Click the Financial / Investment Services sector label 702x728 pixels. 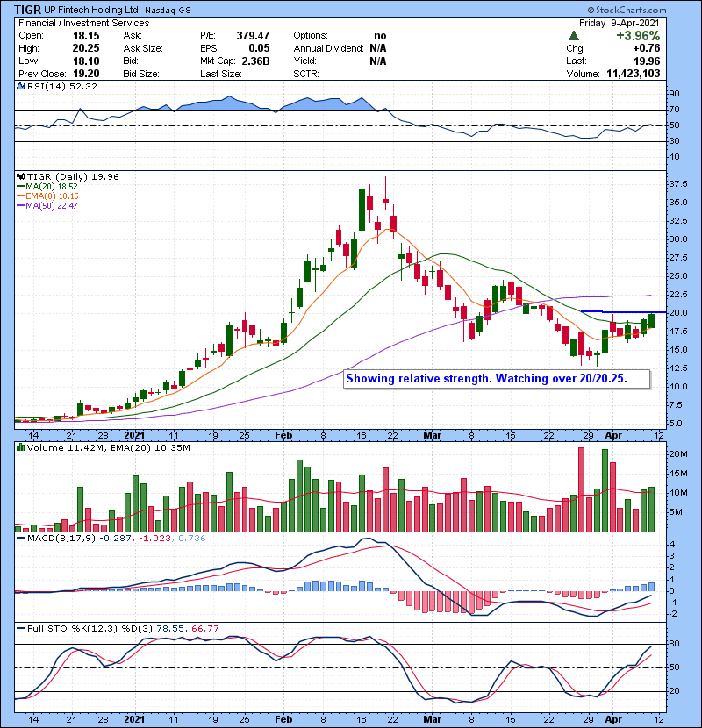click(84, 23)
